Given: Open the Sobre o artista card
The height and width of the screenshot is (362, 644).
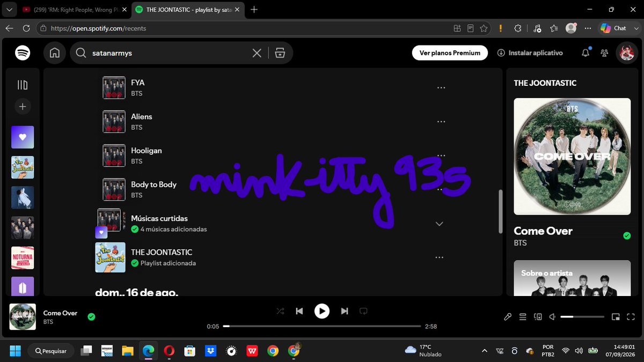Looking at the screenshot, I should pos(572,278).
